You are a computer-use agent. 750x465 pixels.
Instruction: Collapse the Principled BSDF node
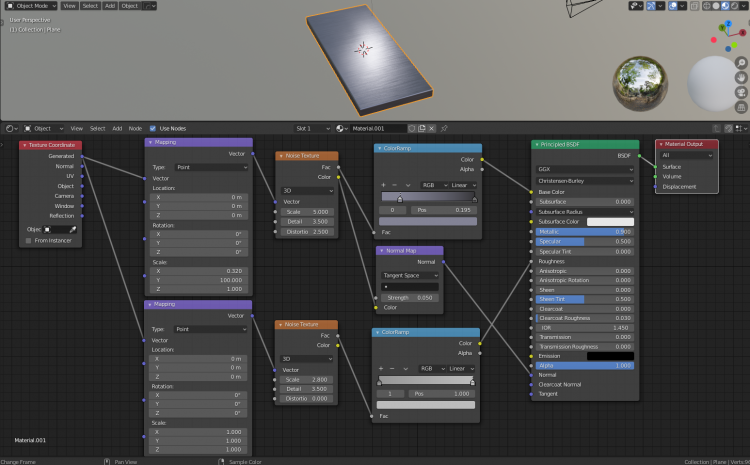coord(537,144)
